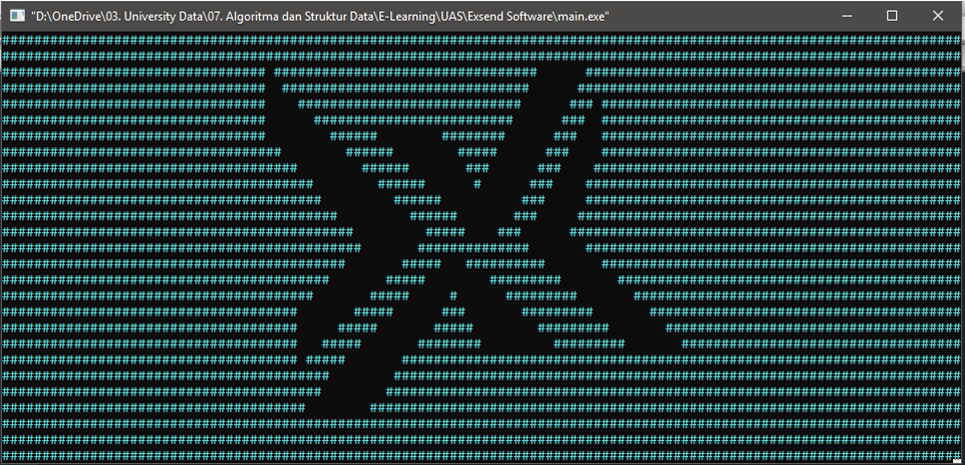The width and height of the screenshot is (965, 465).
Task: Minimize the main.exe console window
Action: tap(847, 16)
